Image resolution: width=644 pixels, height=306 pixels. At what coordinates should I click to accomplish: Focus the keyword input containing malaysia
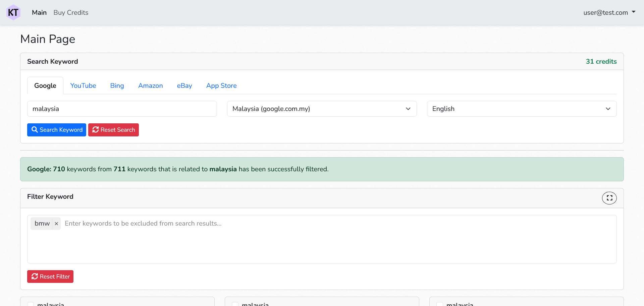pos(122,109)
